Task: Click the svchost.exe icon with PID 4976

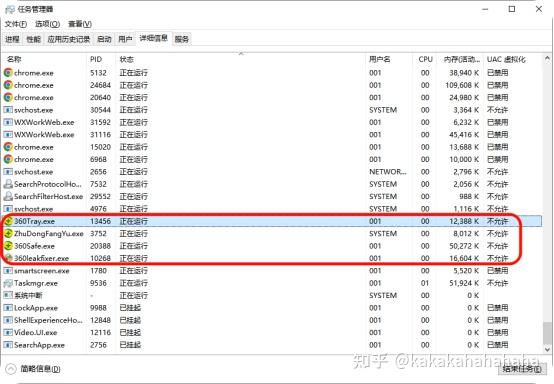Action: [8, 209]
